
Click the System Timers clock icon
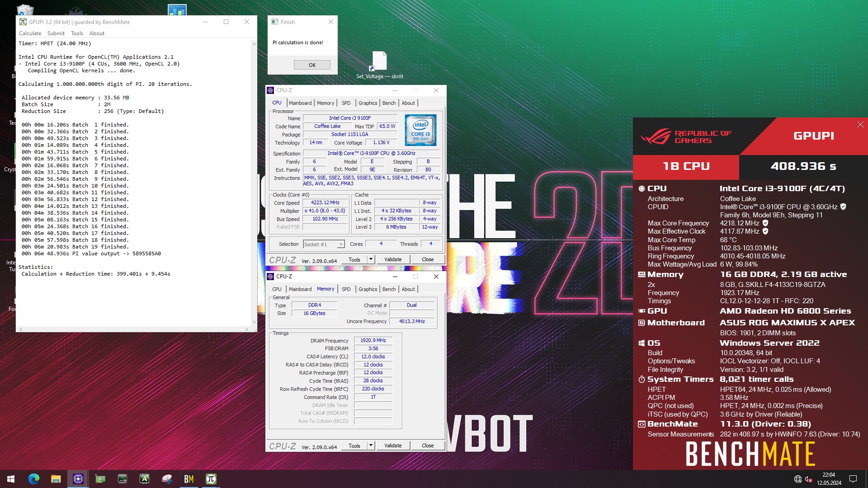tap(642, 380)
